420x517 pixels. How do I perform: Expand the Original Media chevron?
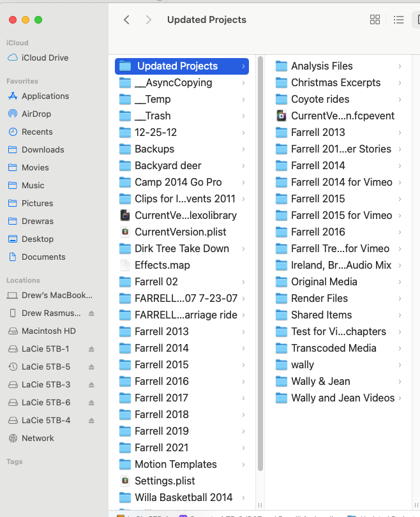pyautogui.click(x=400, y=282)
